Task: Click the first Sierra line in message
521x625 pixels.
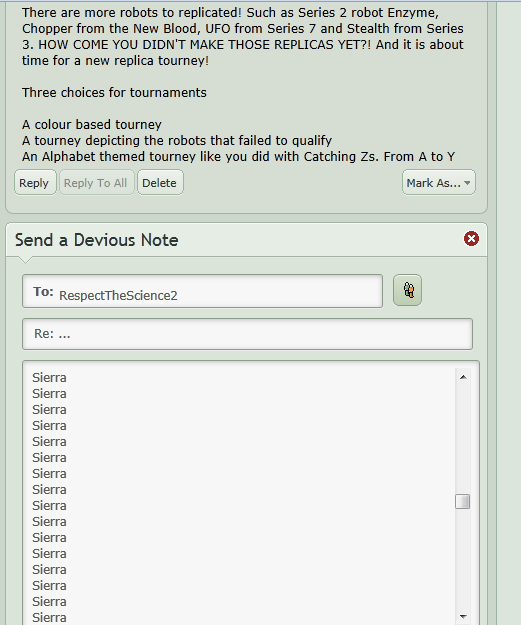Action: pyautogui.click(x=49, y=377)
